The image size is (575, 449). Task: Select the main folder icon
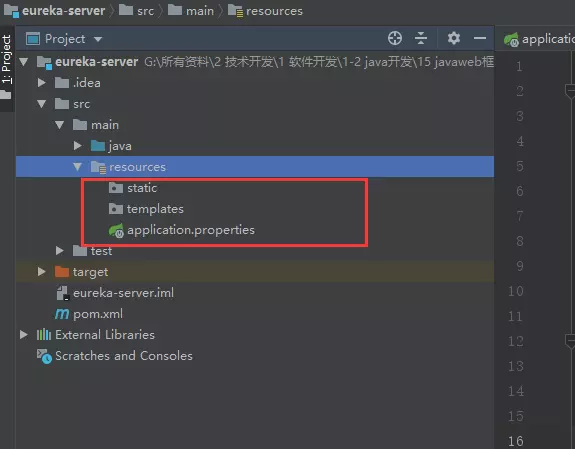pyautogui.click(x=80, y=125)
